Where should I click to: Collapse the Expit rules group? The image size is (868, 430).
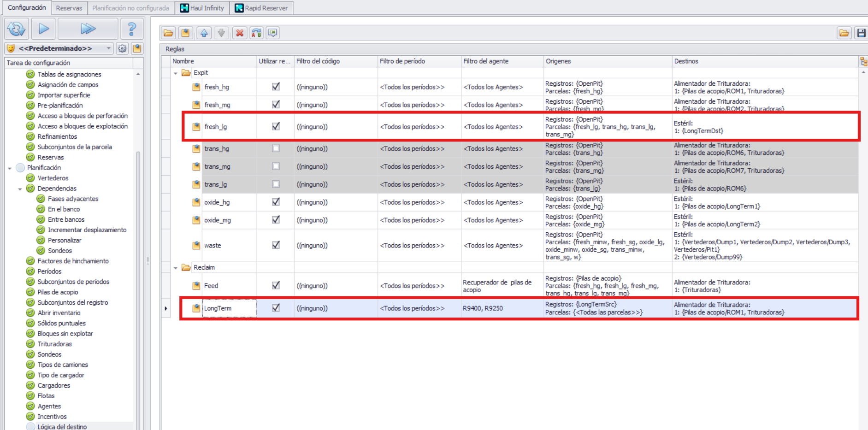pos(176,72)
